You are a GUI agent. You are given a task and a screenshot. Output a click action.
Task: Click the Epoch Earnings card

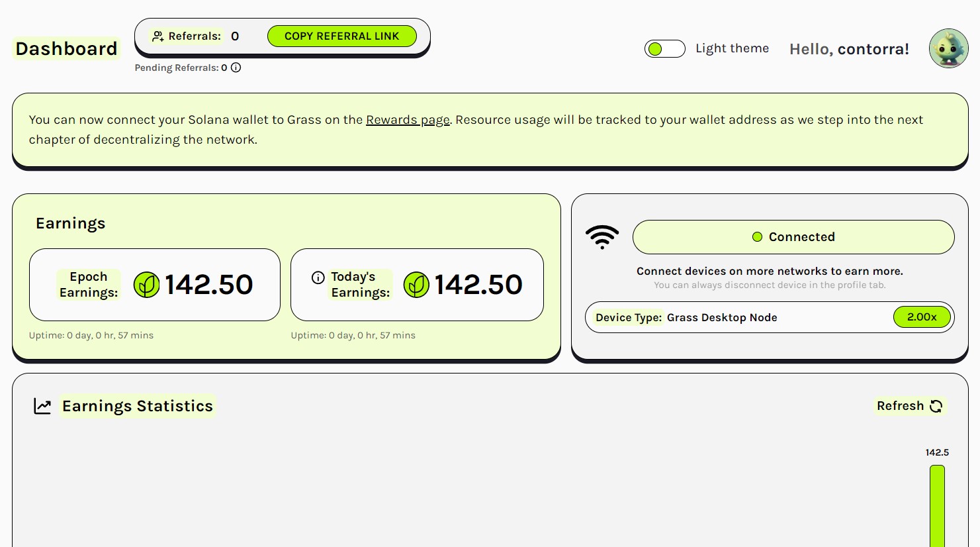pyautogui.click(x=155, y=285)
